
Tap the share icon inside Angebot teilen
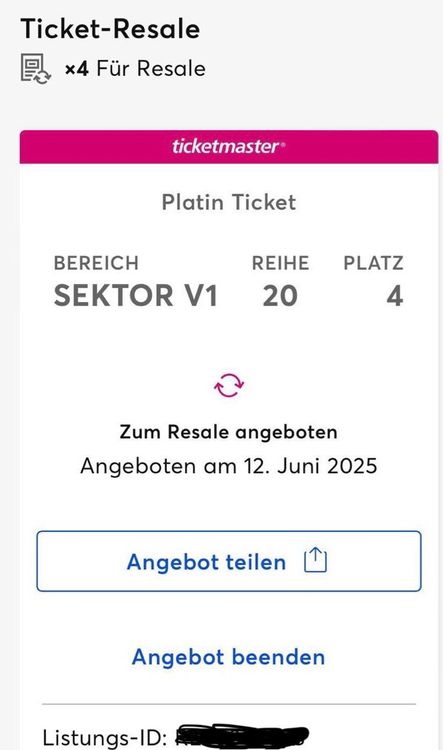(x=316, y=561)
